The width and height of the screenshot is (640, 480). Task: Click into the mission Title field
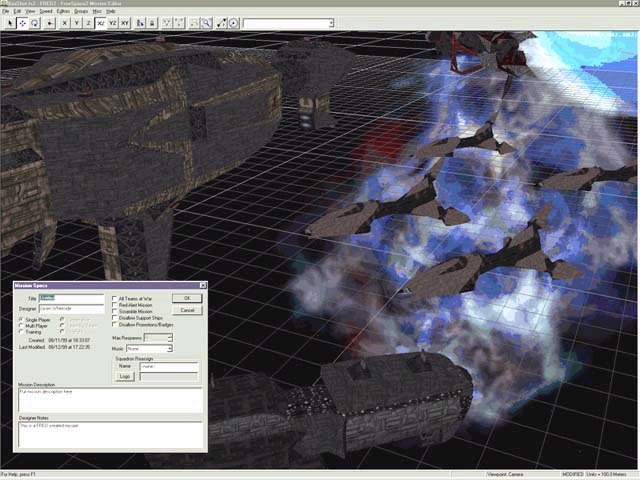pos(73,298)
